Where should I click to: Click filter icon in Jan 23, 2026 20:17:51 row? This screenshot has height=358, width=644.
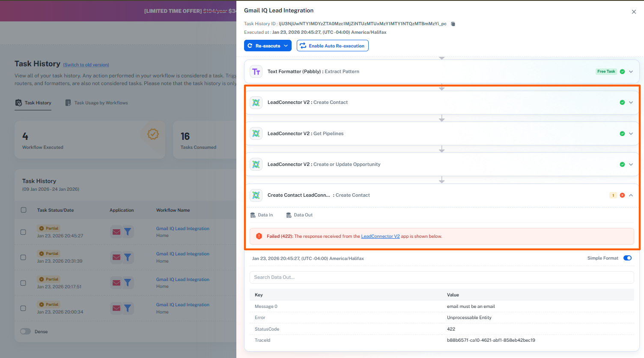(x=128, y=283)
